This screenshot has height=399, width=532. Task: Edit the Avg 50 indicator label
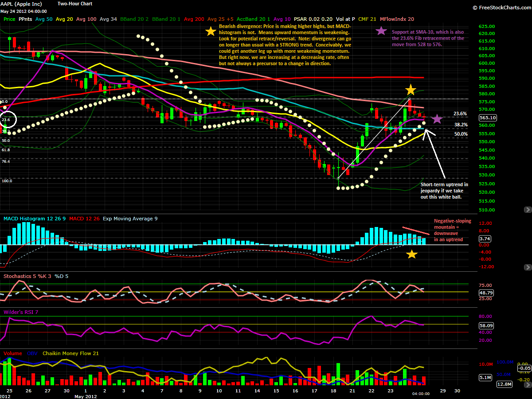(x=43, y=19)
